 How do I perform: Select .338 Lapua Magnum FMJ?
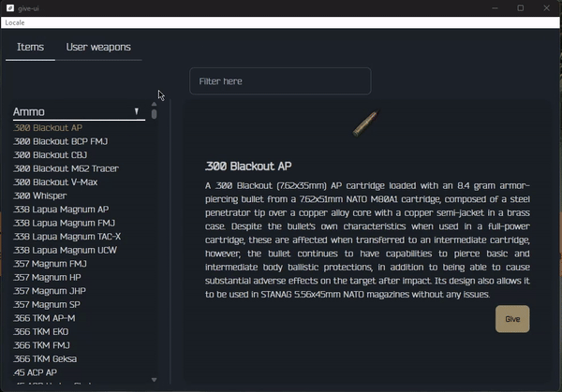pos(64,223)
